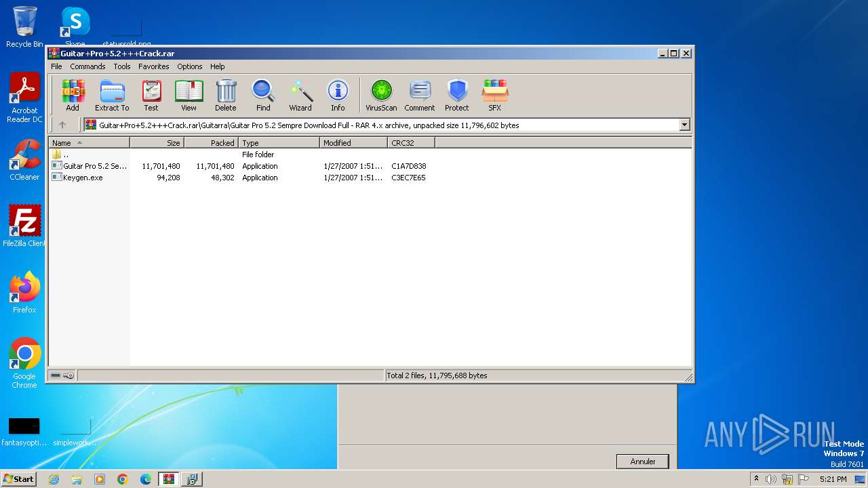Screen dimensions: 868x488
Task: Click the Protect shield icon
Action: click(457, 95)
